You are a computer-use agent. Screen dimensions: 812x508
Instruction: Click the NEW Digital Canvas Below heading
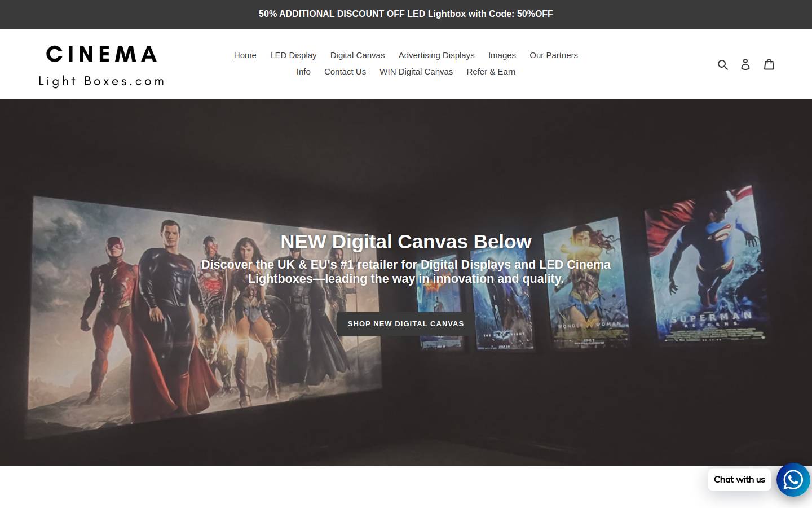click(406, 242)
